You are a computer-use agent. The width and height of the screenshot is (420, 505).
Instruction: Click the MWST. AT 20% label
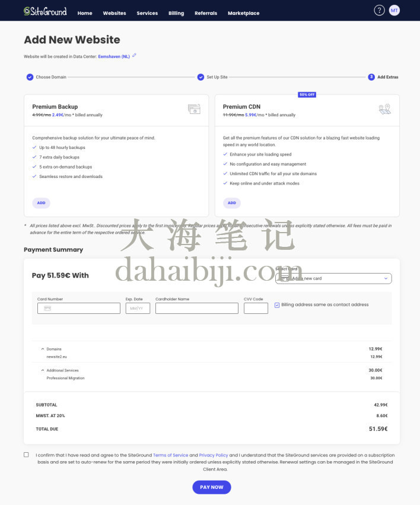[50, 416]
